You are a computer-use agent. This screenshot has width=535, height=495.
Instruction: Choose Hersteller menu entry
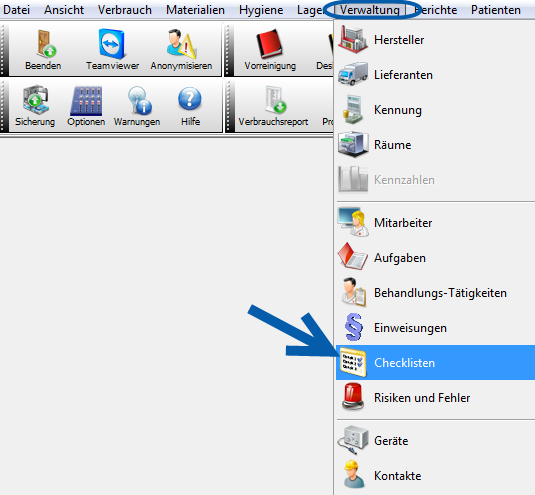click(435, 40)
